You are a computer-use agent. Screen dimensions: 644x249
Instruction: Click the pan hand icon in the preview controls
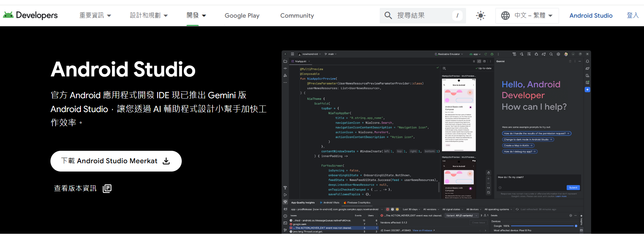[x=489, y=173]
